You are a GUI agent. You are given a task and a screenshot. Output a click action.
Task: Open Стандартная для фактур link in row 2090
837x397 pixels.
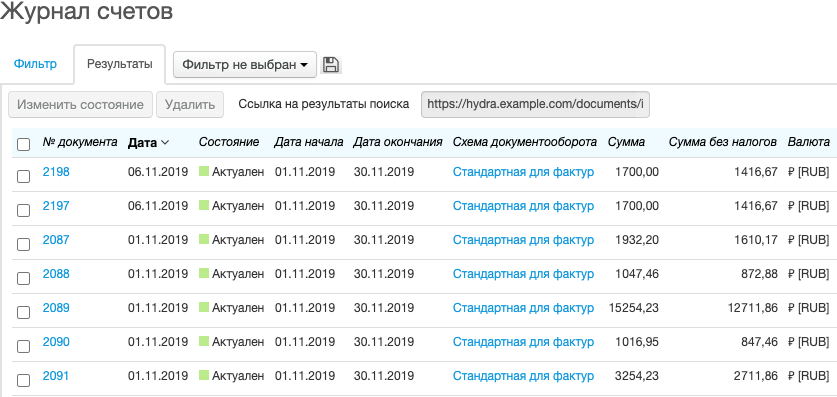523,342
